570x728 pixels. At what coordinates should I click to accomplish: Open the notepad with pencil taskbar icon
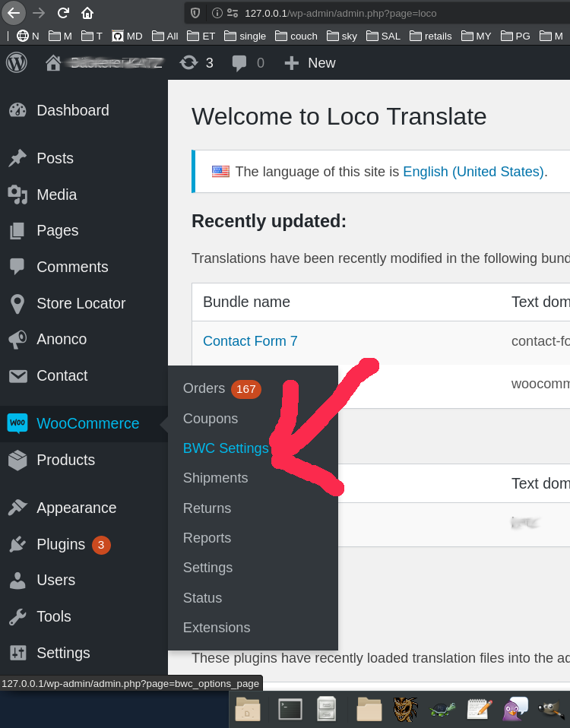(480, 710)
